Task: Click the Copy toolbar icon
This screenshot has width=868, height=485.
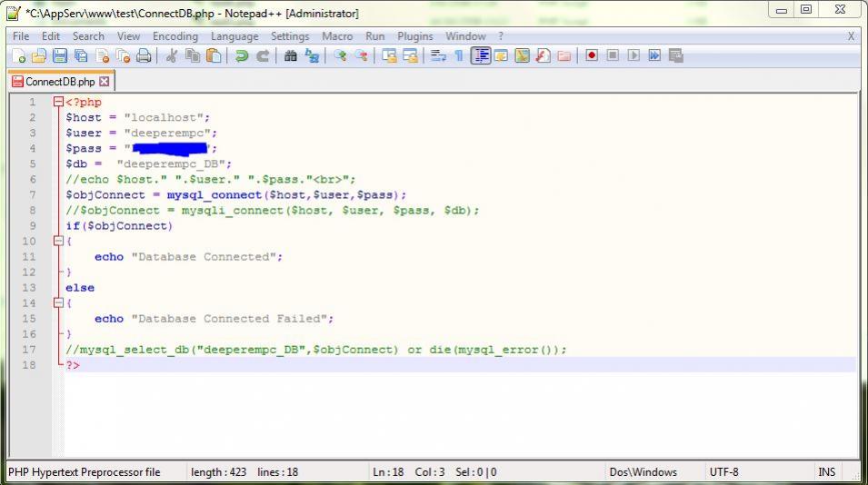Action: point(193,55)
